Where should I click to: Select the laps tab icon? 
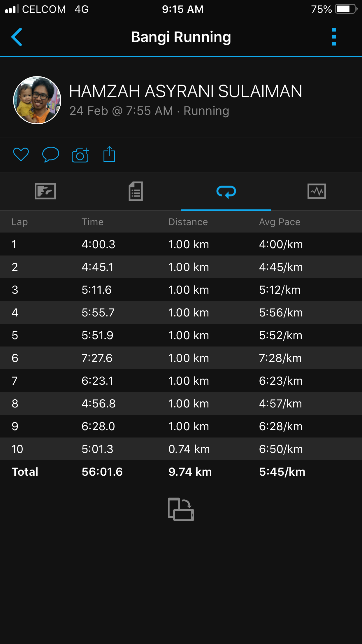[226, 192]
